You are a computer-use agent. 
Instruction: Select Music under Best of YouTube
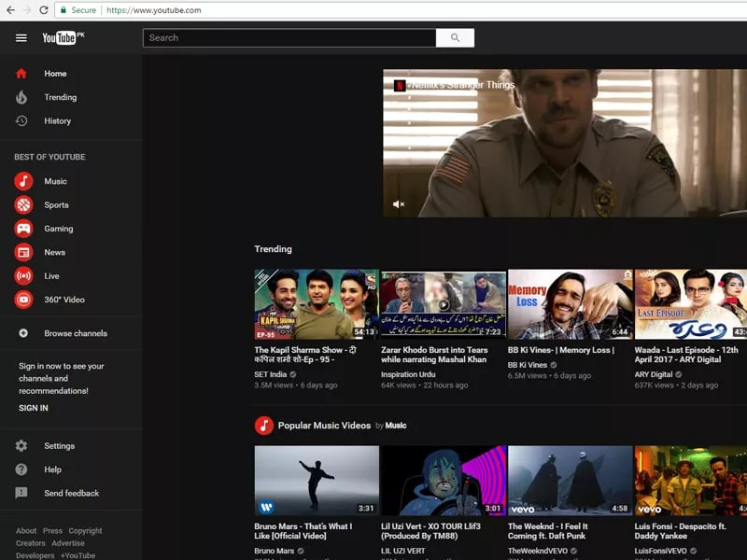[x=56, y=181]
